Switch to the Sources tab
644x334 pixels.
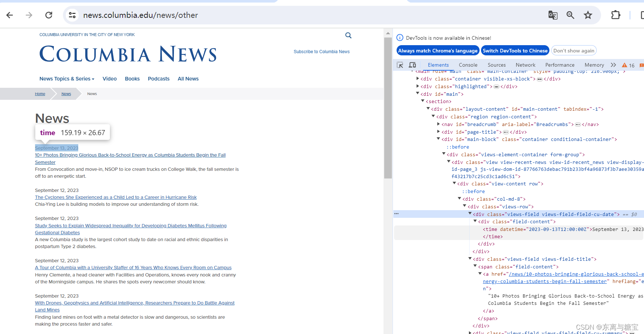[497, 65]
